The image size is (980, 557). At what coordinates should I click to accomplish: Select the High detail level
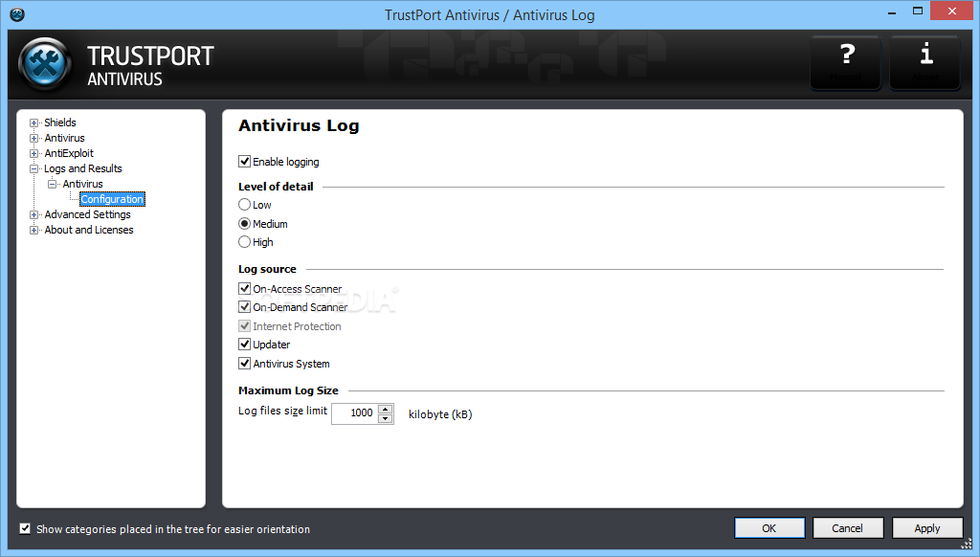244,242
